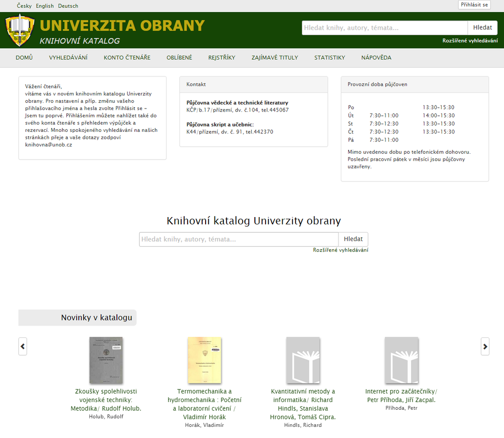Open the VYHLEDÁVÁNÍ menu item
Screen dimensions: 504x438
click(x=68, y=57)
